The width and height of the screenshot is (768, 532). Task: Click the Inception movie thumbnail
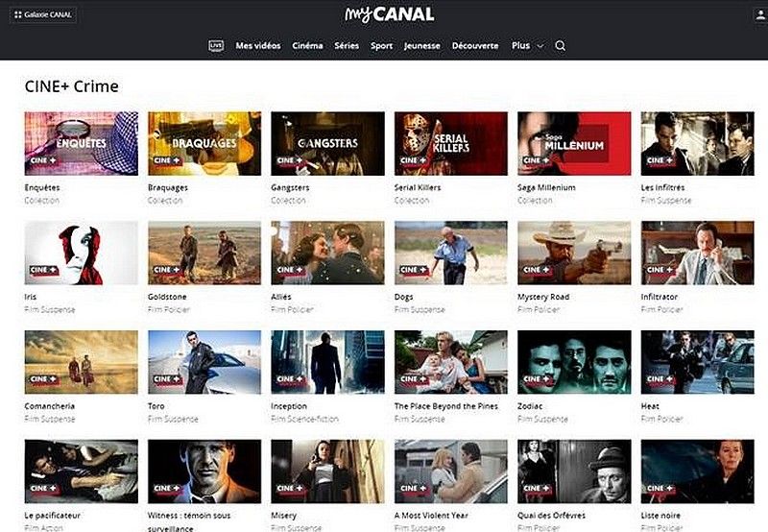click(x=327, y=362)
